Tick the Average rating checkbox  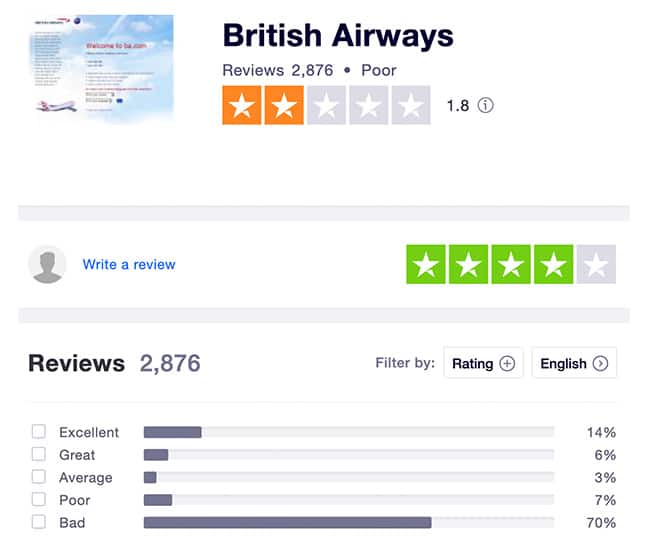pos(39,477)
